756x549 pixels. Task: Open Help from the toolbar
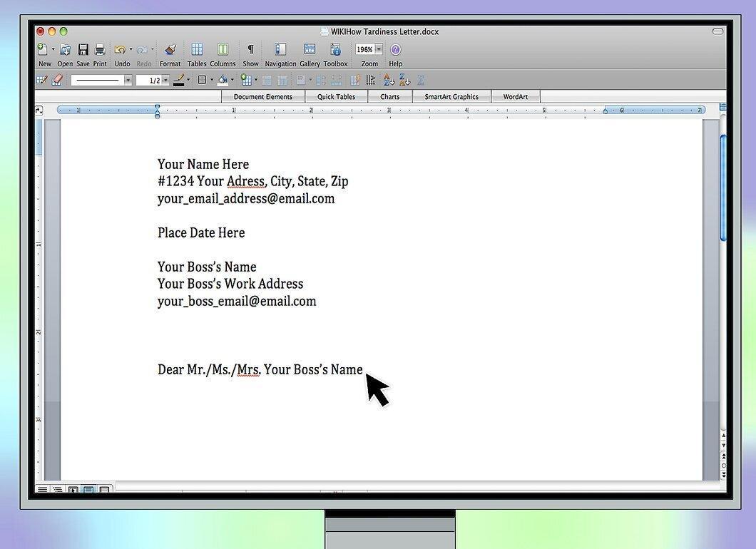coord(395,49)
